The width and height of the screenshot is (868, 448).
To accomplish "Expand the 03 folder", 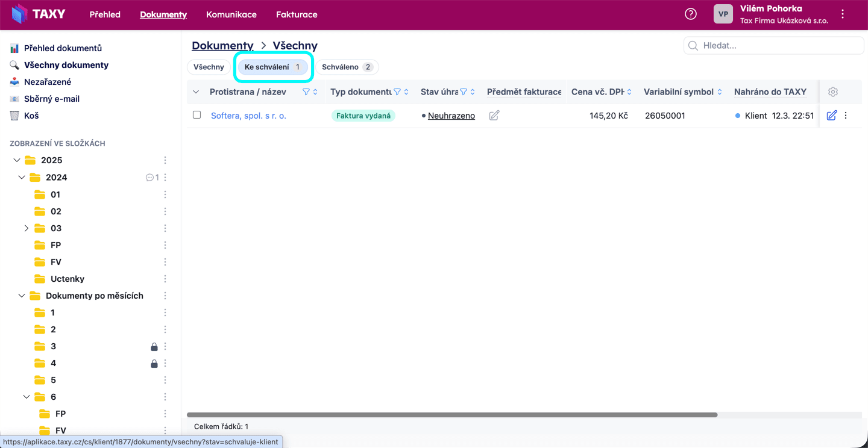I will click(27, 228).
